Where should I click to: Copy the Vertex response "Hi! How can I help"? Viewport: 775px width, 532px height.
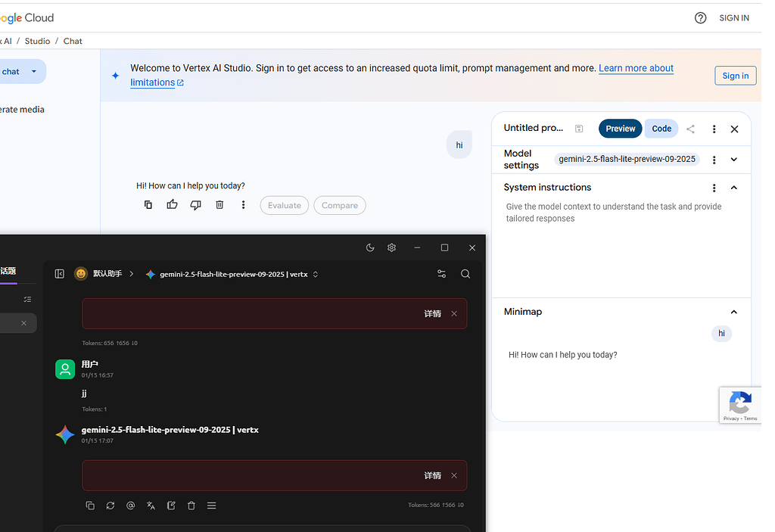[x=148, y=204]
